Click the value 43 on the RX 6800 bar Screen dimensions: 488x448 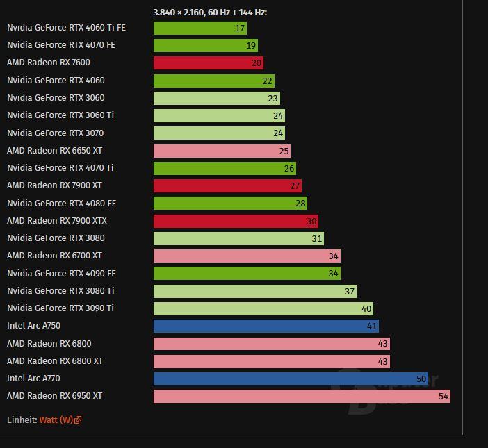[383, 344]
